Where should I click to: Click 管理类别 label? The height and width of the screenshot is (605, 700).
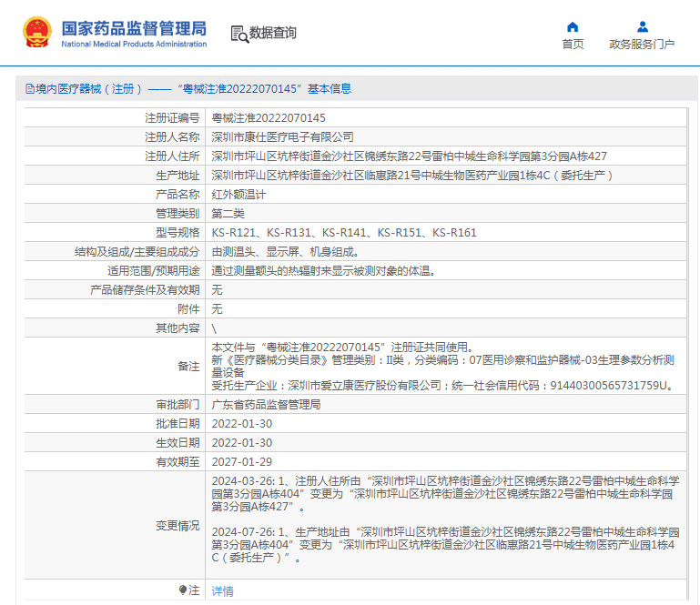pos(178,214)
